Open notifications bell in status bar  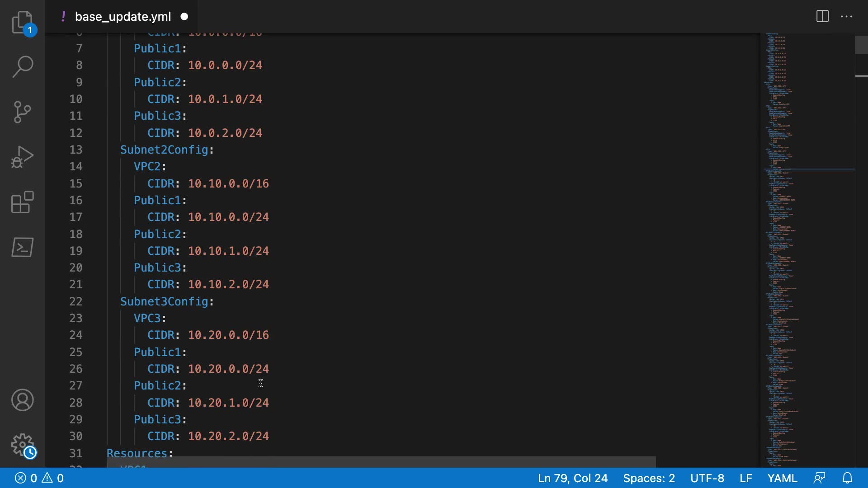848,478
